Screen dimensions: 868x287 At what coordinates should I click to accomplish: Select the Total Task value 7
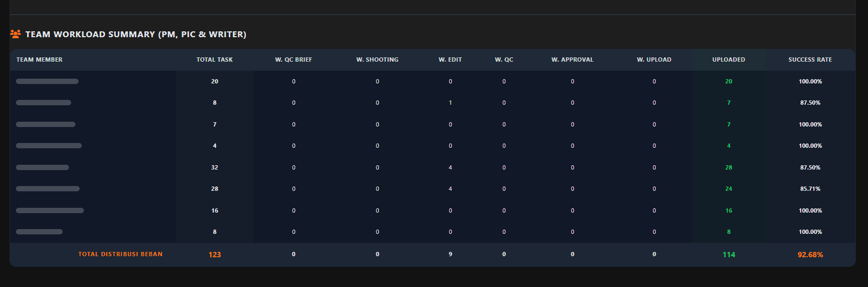214,124
